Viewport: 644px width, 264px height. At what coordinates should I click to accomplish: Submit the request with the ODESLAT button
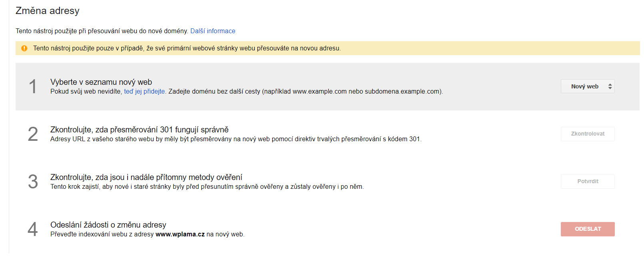[587, 229]
